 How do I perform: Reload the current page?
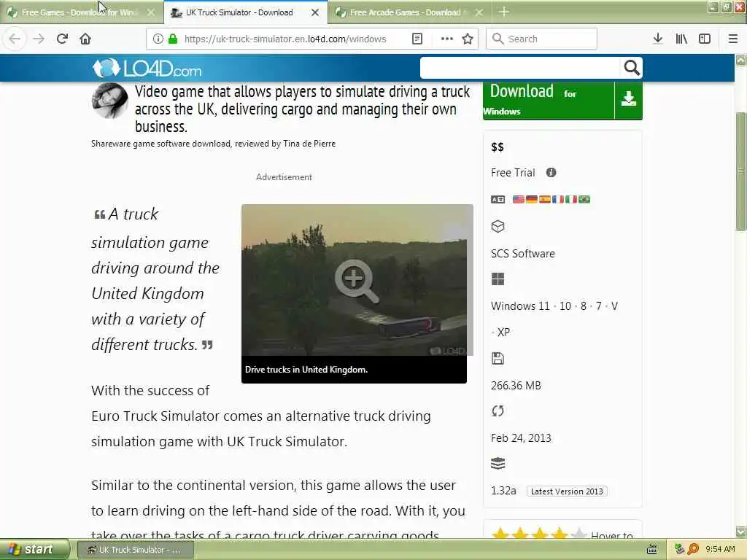click(x=62, y=39)
